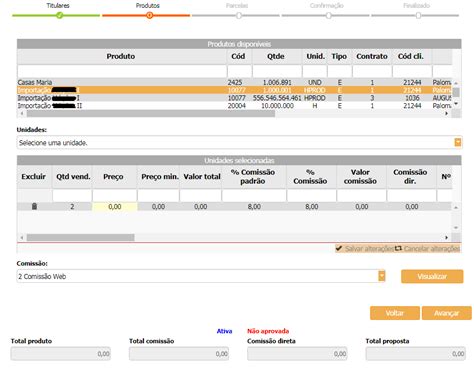474x371 pixels.
Task: Sort by Contrato column header
Action: click(372, 56)
